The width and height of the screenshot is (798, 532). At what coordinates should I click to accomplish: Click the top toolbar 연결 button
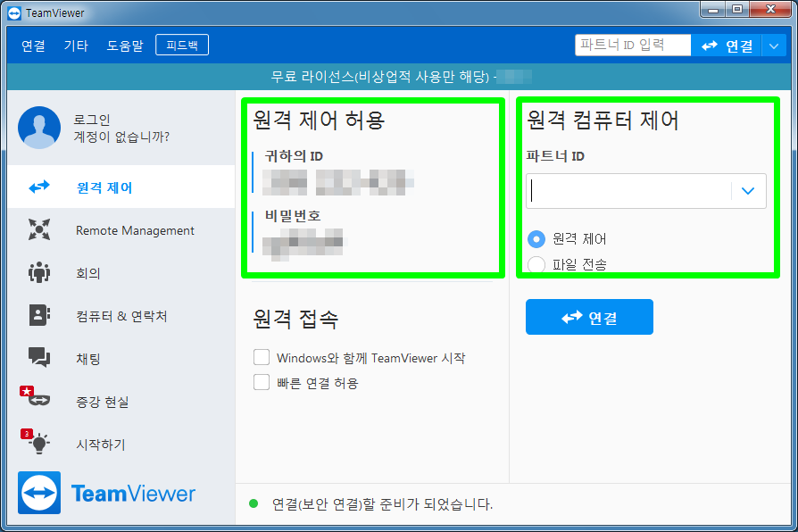(x=727, y=46)
